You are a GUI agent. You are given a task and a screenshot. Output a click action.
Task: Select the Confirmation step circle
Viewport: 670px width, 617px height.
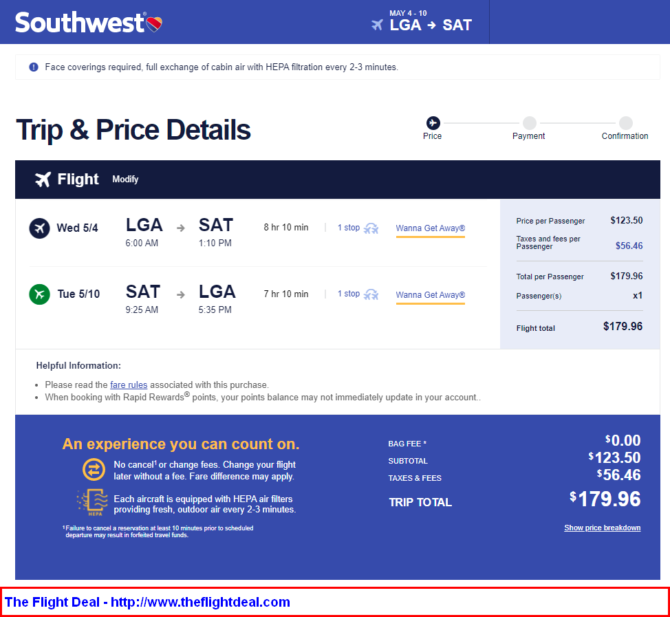click(626, 123)
